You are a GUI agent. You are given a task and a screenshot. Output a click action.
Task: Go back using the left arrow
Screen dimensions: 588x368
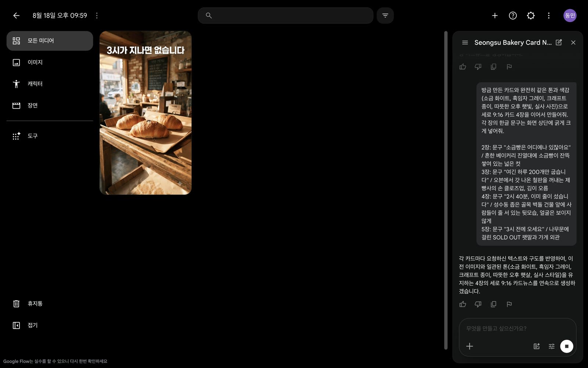click(16, 15)
